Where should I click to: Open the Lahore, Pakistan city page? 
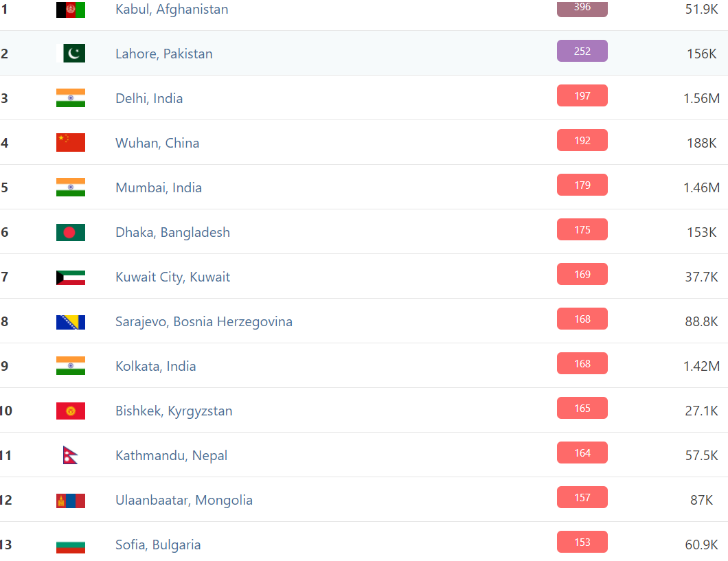pos(164,54)
